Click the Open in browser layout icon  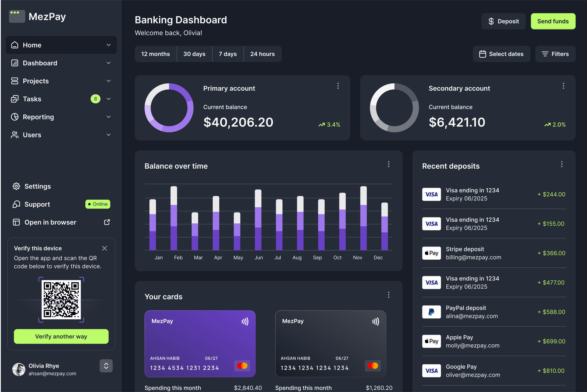[x=16, y=222]
